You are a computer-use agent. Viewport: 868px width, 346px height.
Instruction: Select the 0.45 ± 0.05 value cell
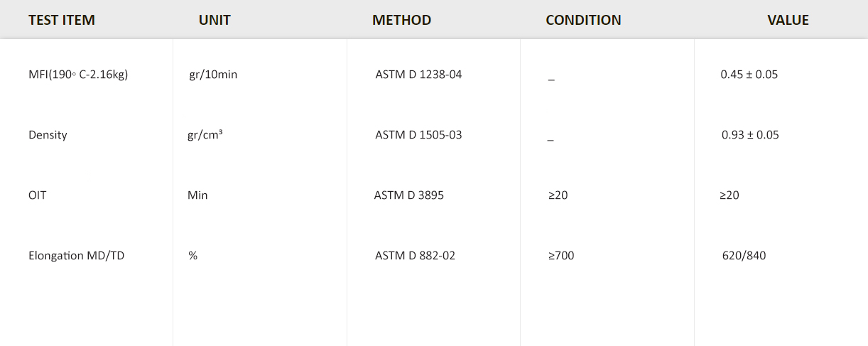(x=749, y=74)
